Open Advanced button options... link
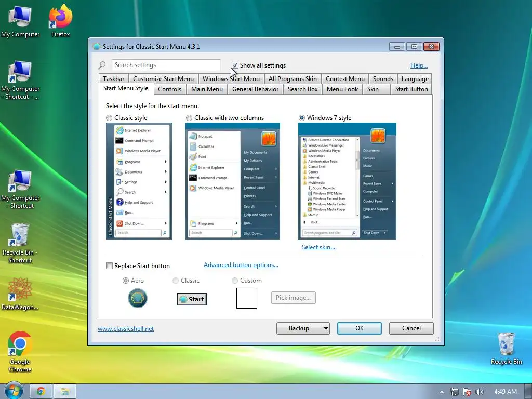Viewport: 532px width, 399px height. pos(241,265)
